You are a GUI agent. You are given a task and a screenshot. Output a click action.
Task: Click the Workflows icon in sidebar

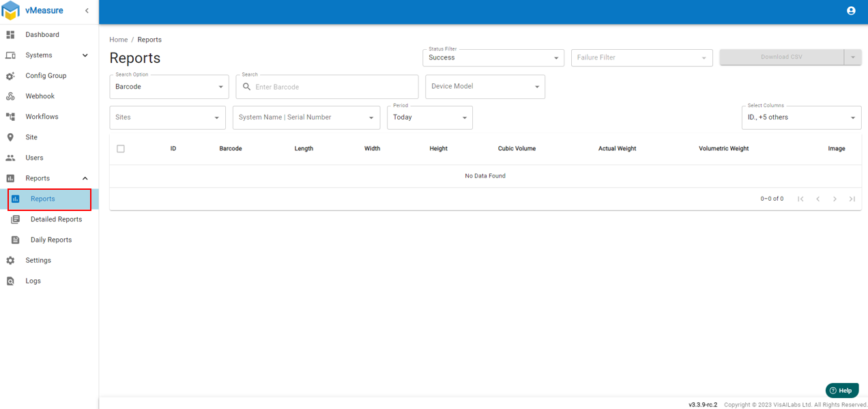[x=10, y=117]
